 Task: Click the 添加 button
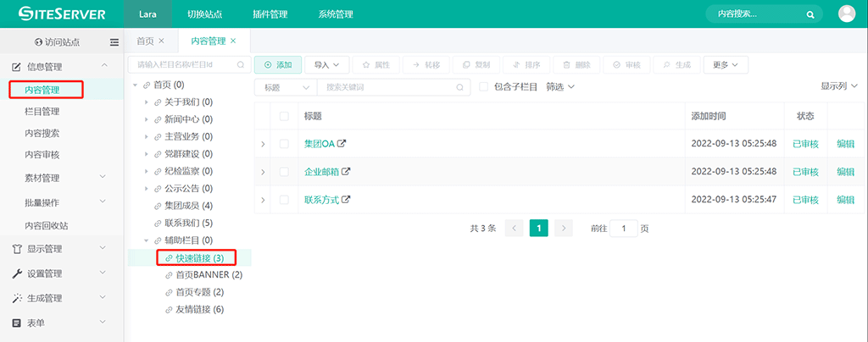point(277,64)
